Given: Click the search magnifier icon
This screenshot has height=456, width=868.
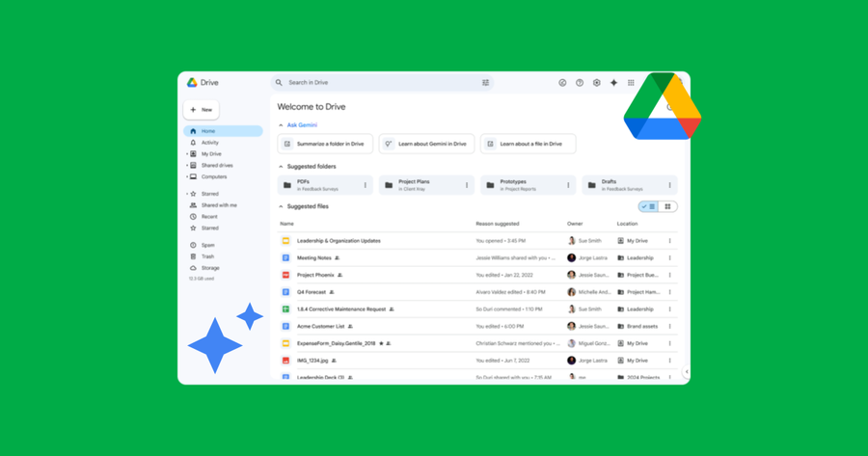Looking at the screenshot, I should (x=279, y=83).
